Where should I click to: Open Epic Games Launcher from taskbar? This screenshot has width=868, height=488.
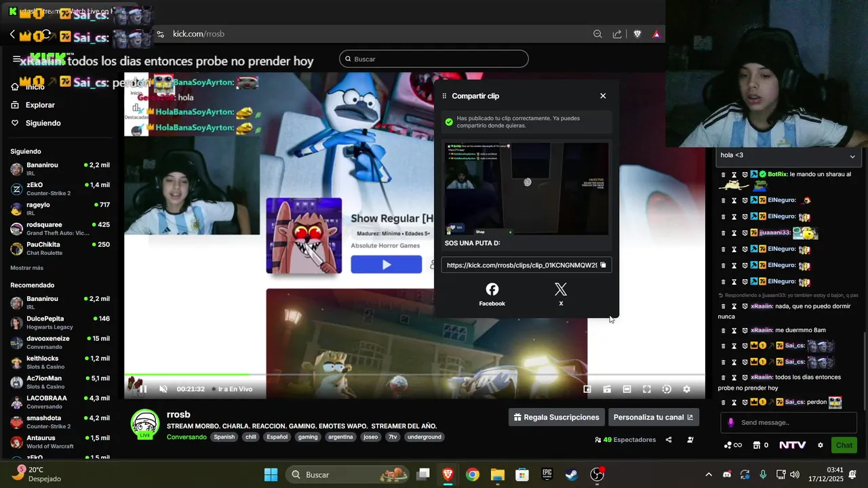click(547, 474)
